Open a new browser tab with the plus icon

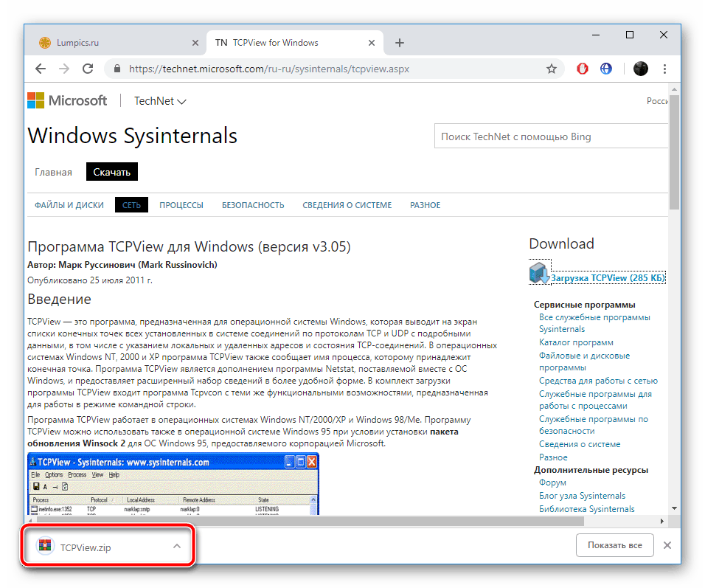399,43
